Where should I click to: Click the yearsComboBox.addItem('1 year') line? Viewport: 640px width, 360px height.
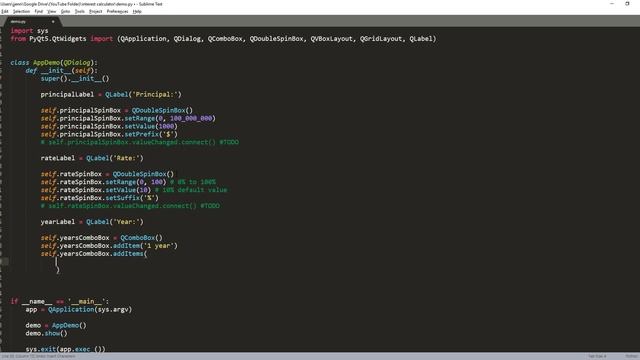point(109,246)
